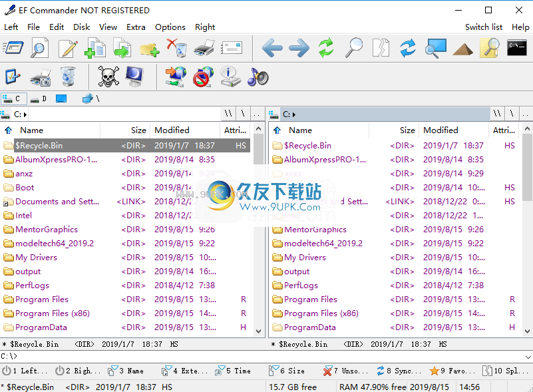Click the Search magnifying glass icon
Image resolution: width=533 pixels, height=392 pixels.
coord(354,48)
